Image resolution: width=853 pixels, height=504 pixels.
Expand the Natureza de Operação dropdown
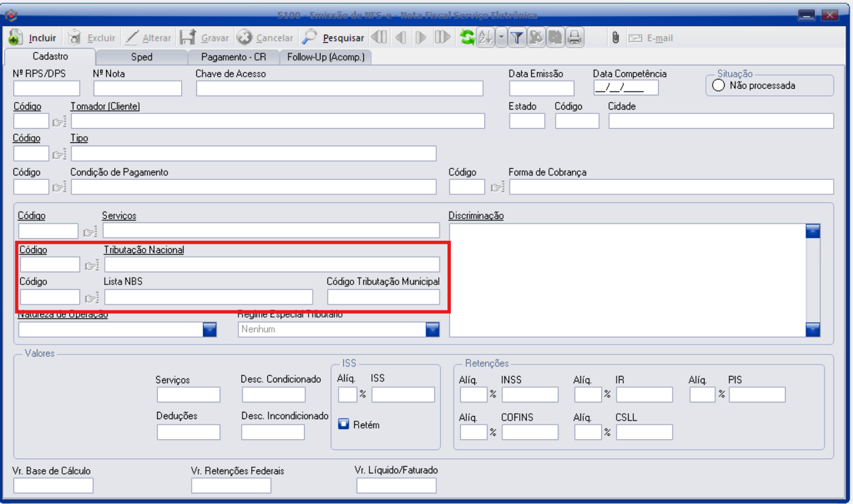point(210,329)
